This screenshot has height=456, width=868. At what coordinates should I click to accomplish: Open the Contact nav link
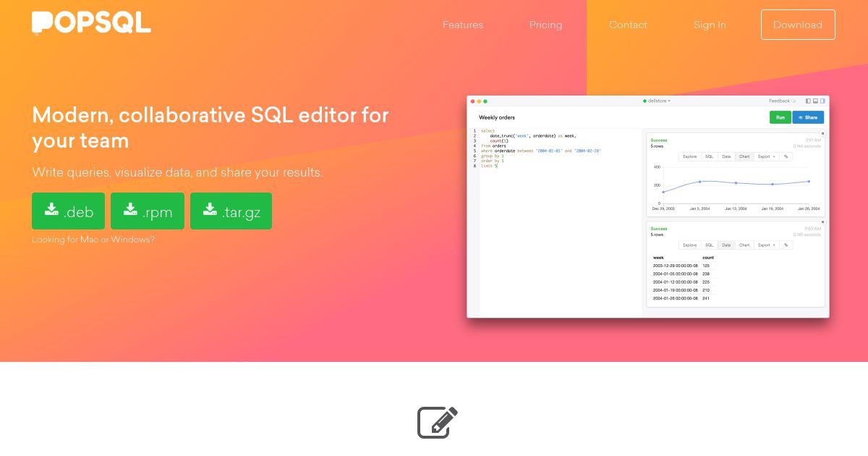coord(628,25)
